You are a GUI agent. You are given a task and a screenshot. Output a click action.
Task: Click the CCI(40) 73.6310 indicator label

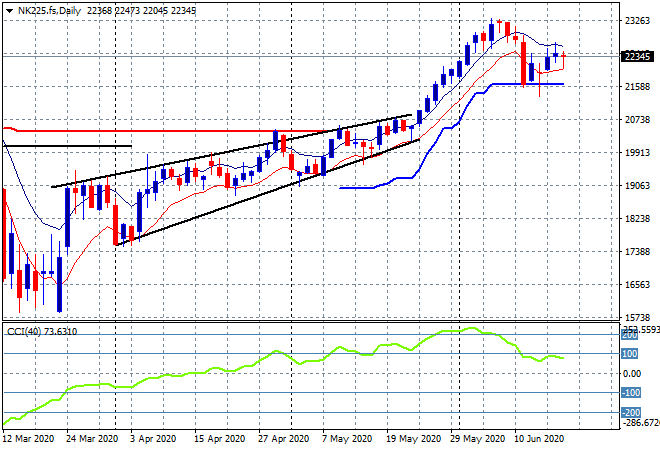point(42,332)
